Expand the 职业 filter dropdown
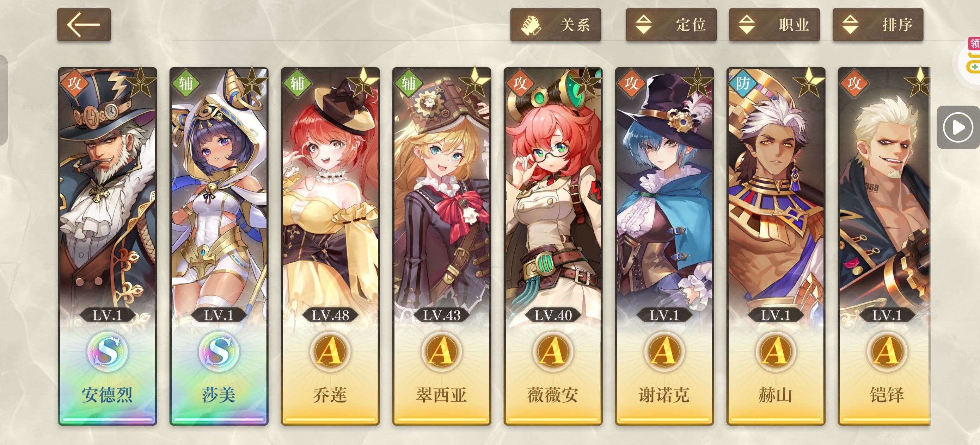Image resolution: width=980 pixels, height=445 pixels. 774,25
